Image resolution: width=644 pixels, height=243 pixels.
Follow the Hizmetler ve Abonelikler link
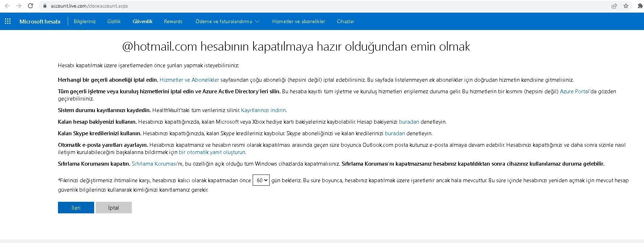(x=189, y=80)
